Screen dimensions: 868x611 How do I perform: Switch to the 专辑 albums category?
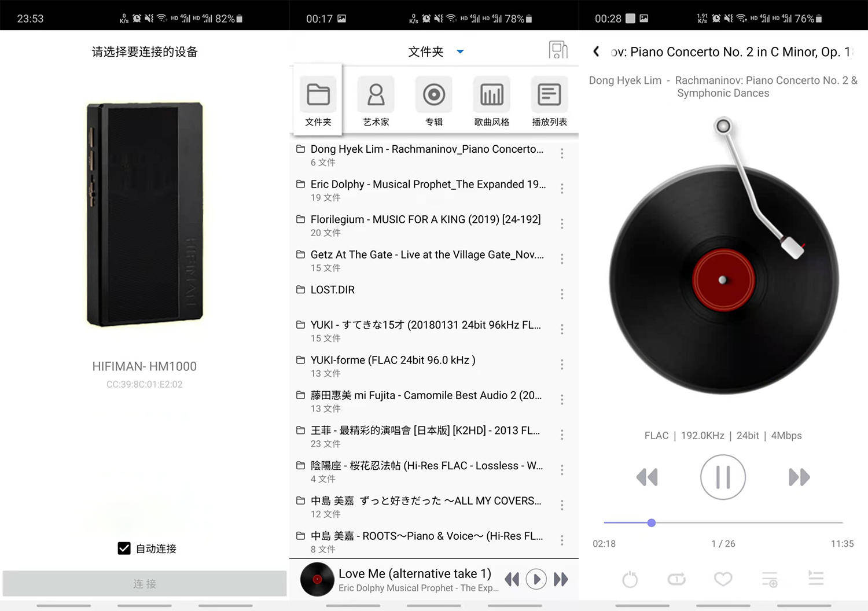434,101
